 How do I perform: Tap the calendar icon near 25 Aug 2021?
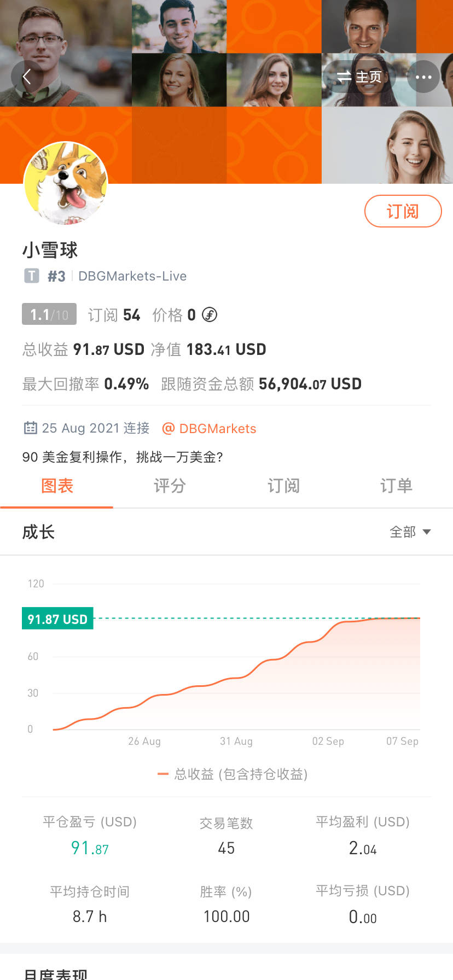(x=31, y=428)
